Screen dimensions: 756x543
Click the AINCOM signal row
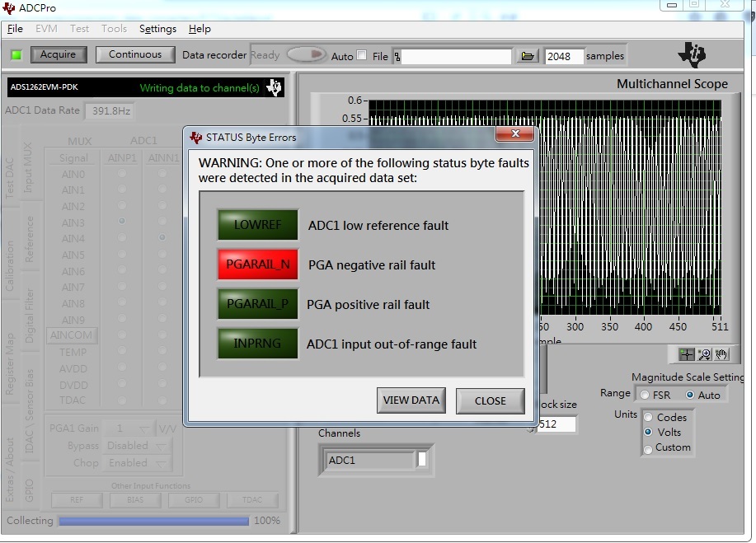point(73,335)
